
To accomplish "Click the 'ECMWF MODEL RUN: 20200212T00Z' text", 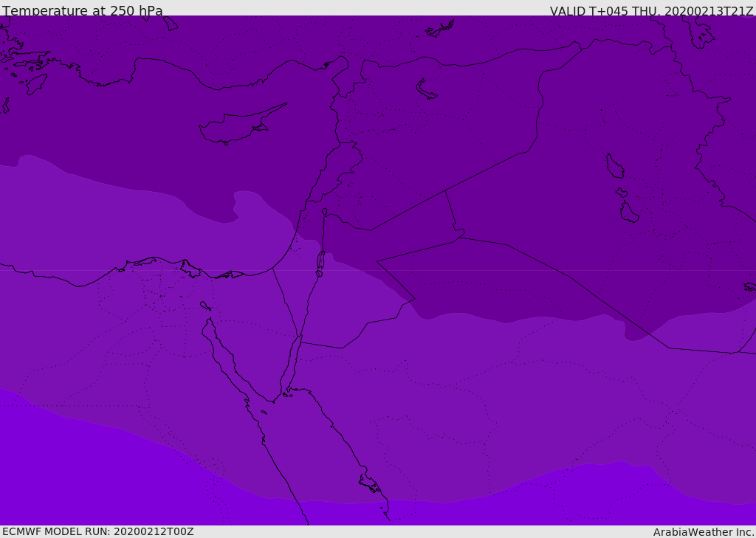I will [x=98, y=532].
